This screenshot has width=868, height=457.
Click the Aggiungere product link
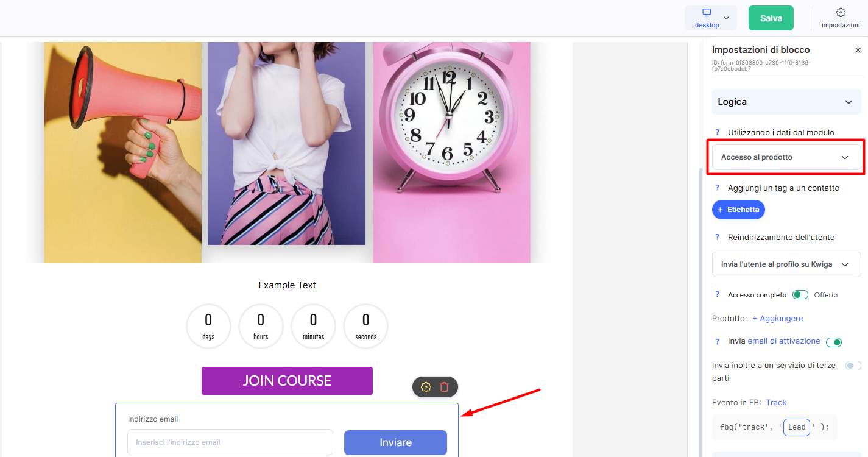pos(777,318)
